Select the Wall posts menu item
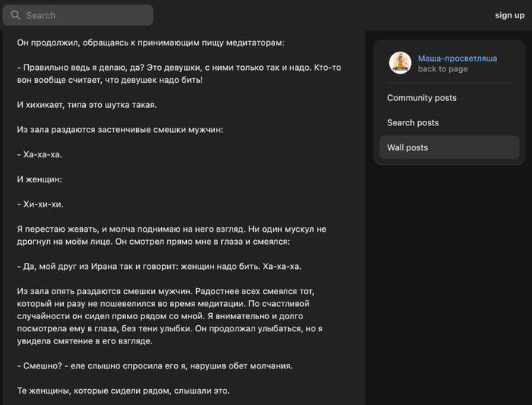The image size is (532, 405). (449, 147)
